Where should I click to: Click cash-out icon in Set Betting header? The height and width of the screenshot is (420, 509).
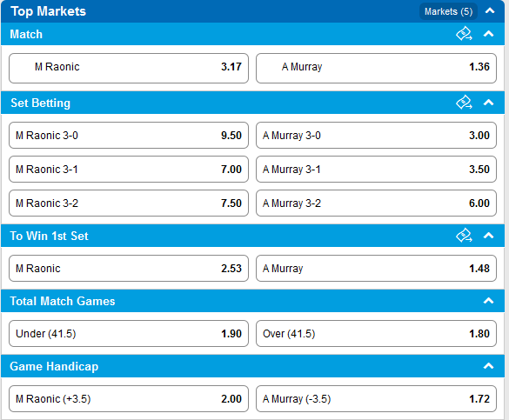click(464, 103)
